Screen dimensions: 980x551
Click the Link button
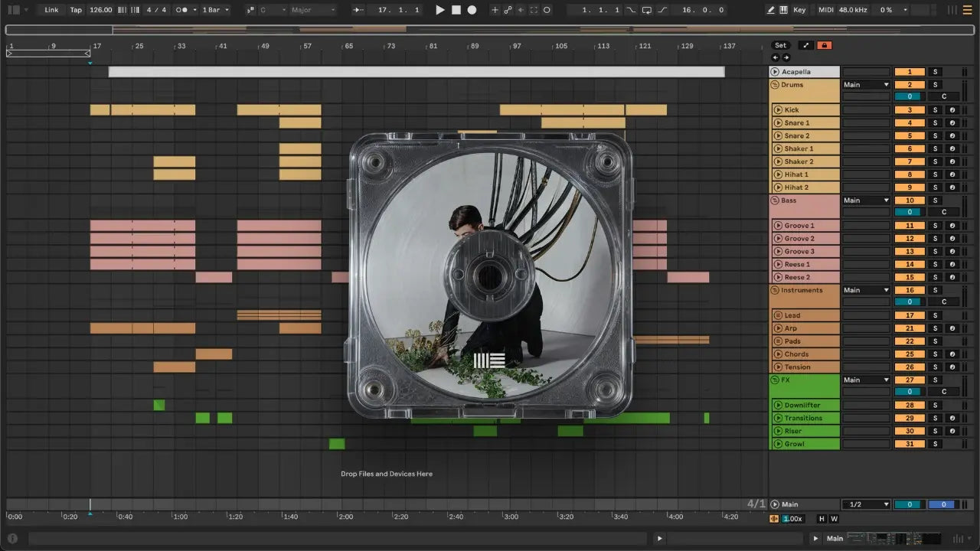[51, 10]
